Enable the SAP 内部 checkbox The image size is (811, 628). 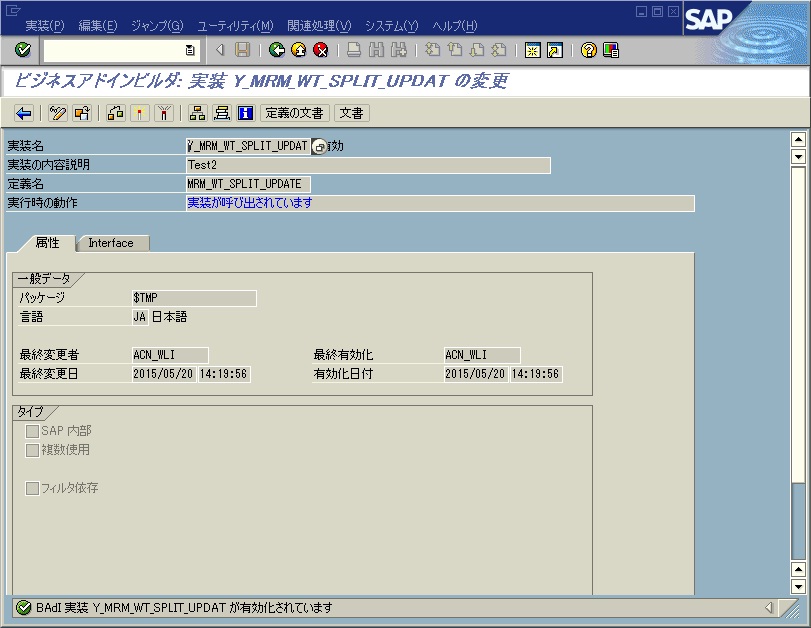(34, 430)
